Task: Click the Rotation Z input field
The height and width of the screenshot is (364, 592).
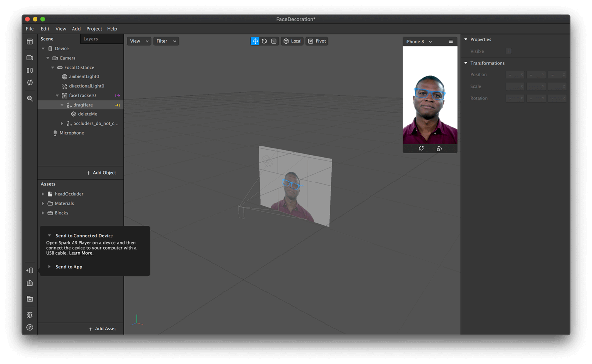Action: [x=557, y=99]
